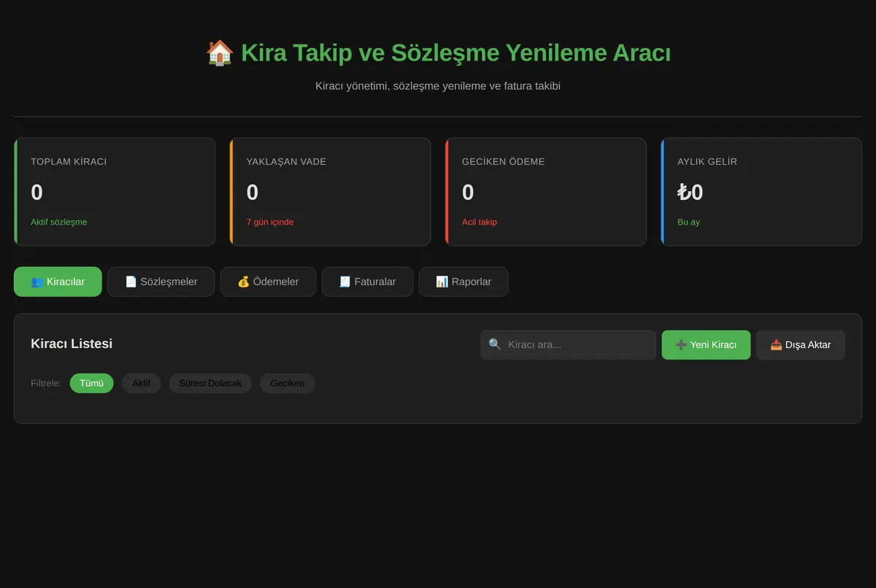Select the Süresi Dolacak filter chip
This screenshot has width=876, height=588.
click(x=210, y=383)
